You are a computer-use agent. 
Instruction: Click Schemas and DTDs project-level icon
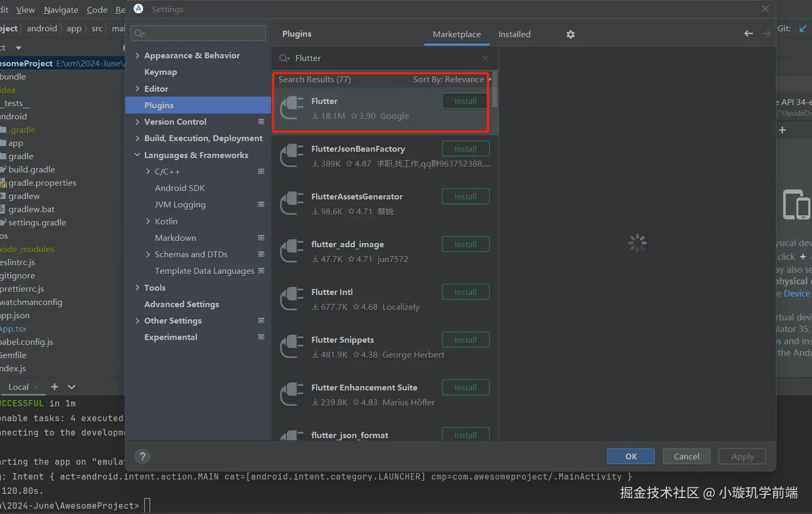coord(261,254)
